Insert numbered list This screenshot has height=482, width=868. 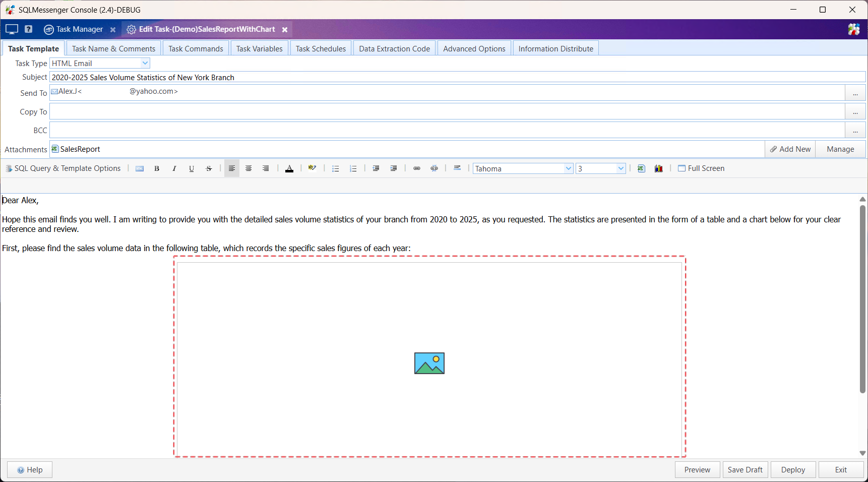pos(353,168)
